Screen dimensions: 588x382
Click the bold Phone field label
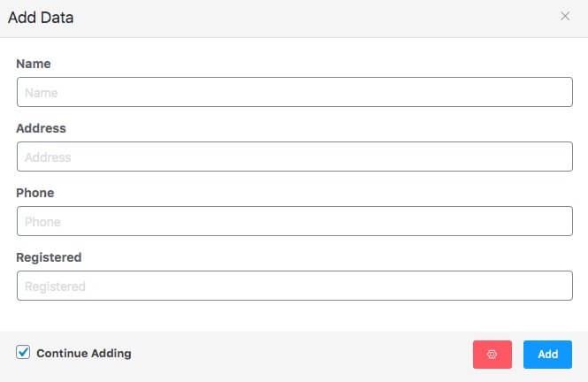point(34,193)
